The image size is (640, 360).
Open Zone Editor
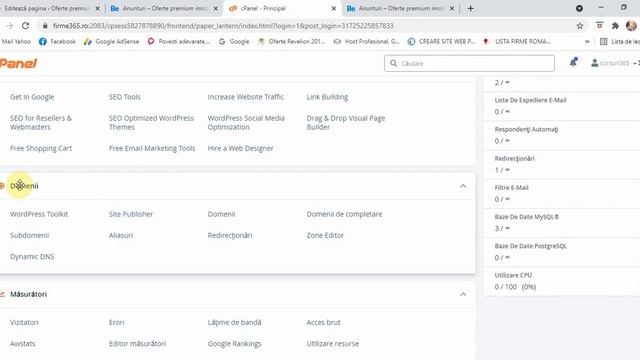325,235
